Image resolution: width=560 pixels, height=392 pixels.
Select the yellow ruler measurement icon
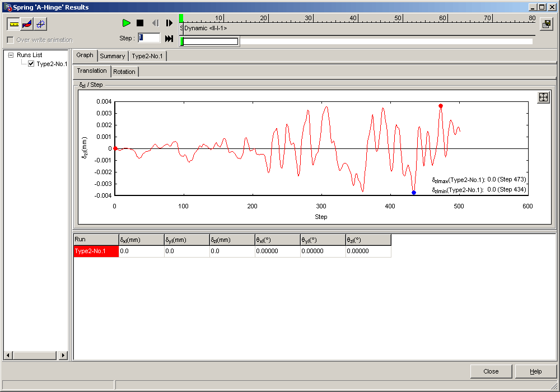[14, 24]
